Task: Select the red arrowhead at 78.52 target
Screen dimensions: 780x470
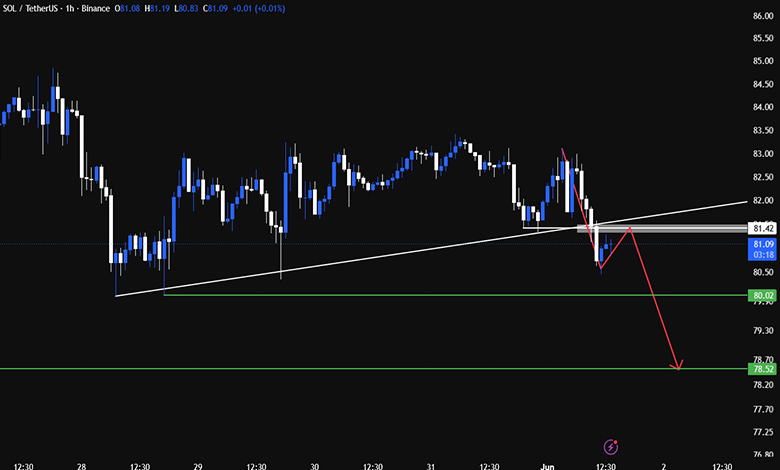Action: pyautogui.click(x=678, y=366)
